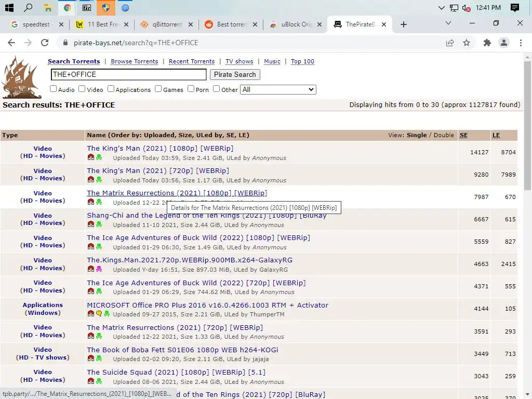The width and height of the screenshot is (532, 399).
Task: Enable the Games category checkbox
Action: click(x=158, y=89)
